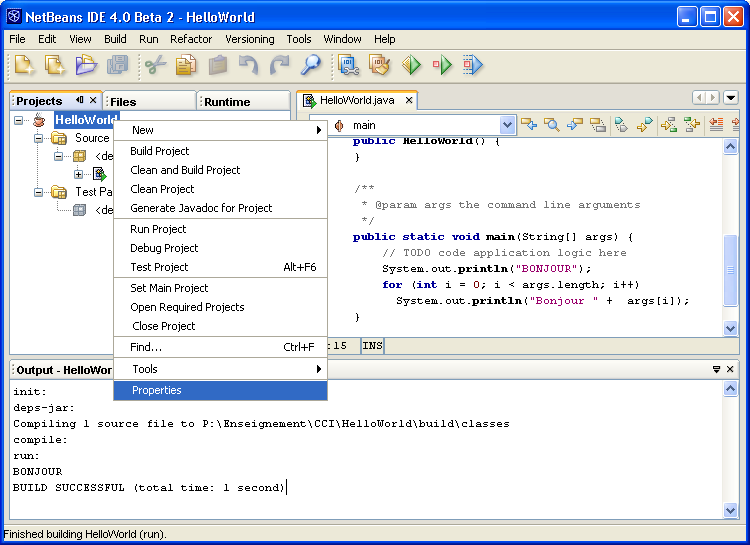Expand the Tools submenu in context menu
The width and height of the screenshot is (750, 545).
(221, 369)
